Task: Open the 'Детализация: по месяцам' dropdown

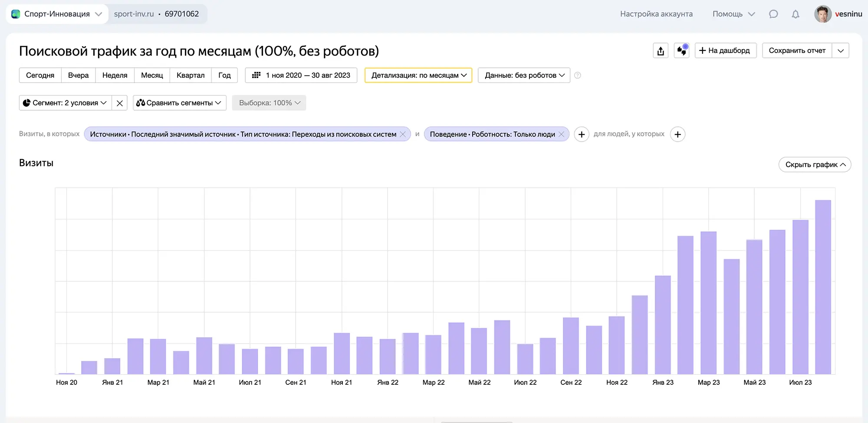Action: (418, 75)
